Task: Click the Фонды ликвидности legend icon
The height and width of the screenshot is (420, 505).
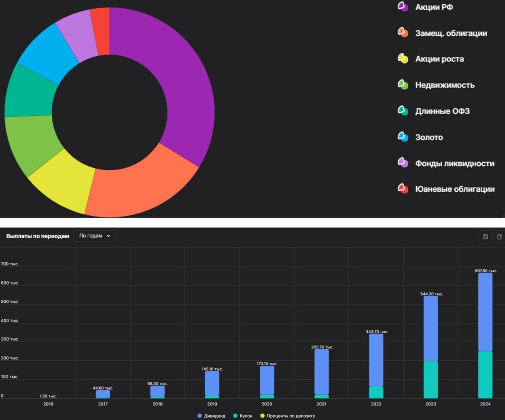Action: (403, 163)
